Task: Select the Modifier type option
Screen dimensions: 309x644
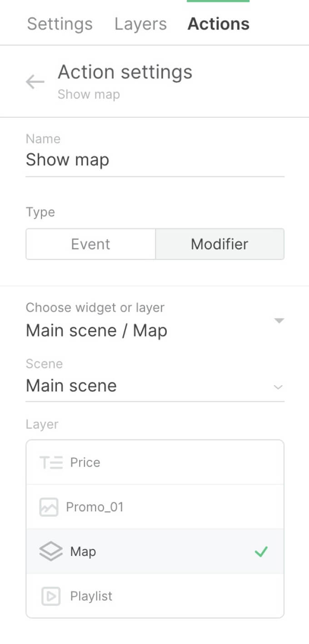Action: [219, 244]
